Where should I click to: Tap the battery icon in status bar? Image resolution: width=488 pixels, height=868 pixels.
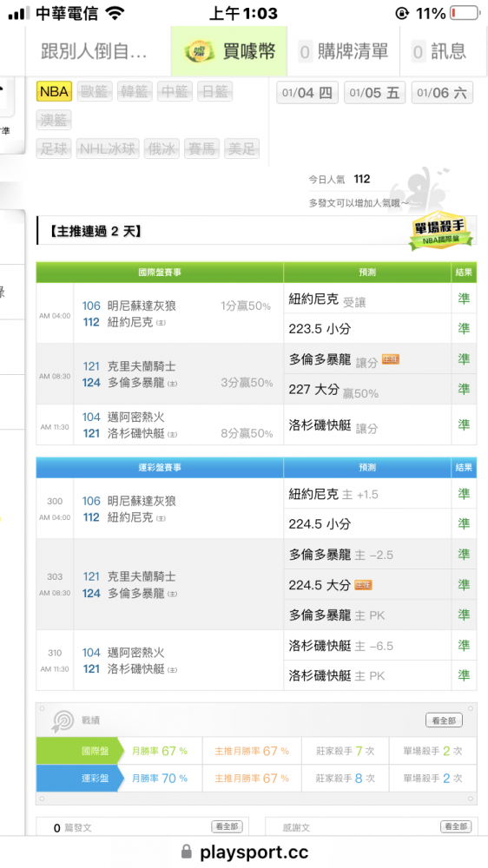coord(465,13)
